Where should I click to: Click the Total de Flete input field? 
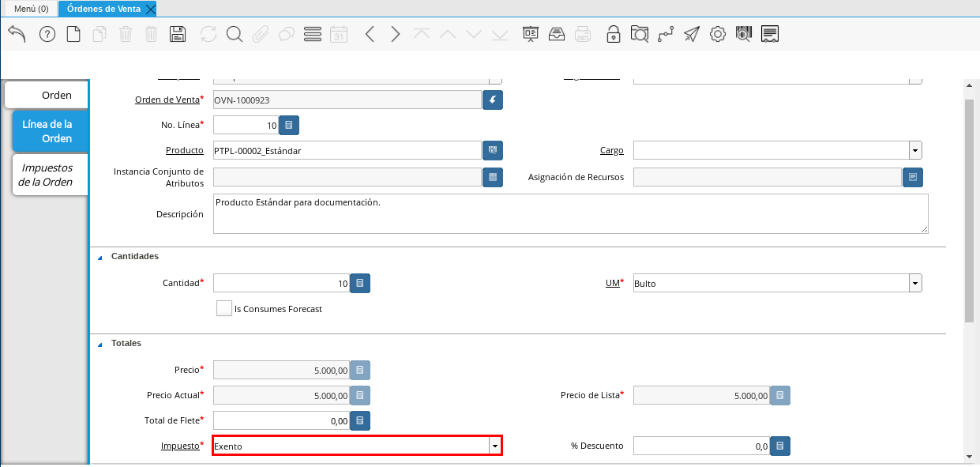coord(281,420)
